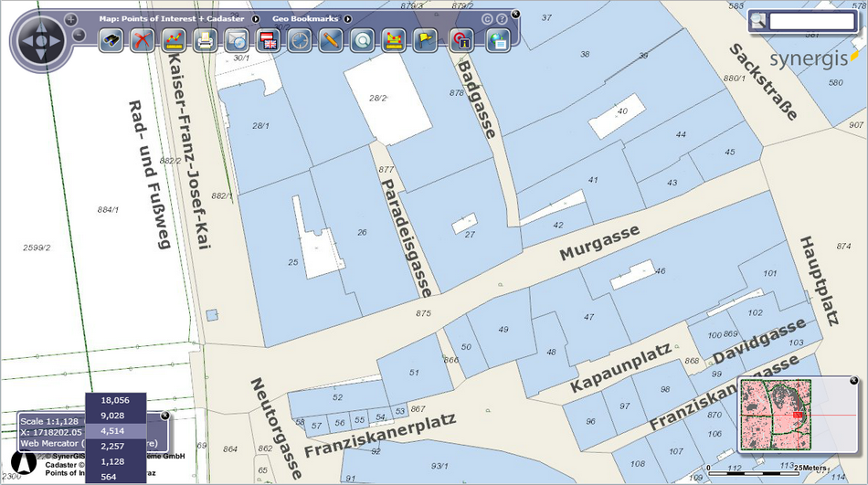This screenshot has width=868, height=485.
Task: Click inside the search text field
Action: click(811, 21)
